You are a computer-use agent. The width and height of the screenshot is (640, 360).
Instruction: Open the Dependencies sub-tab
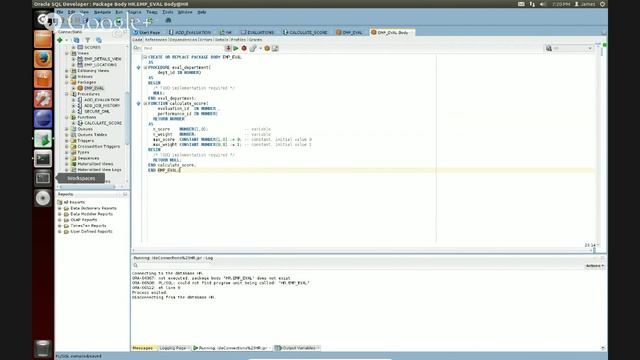(183, 40)
